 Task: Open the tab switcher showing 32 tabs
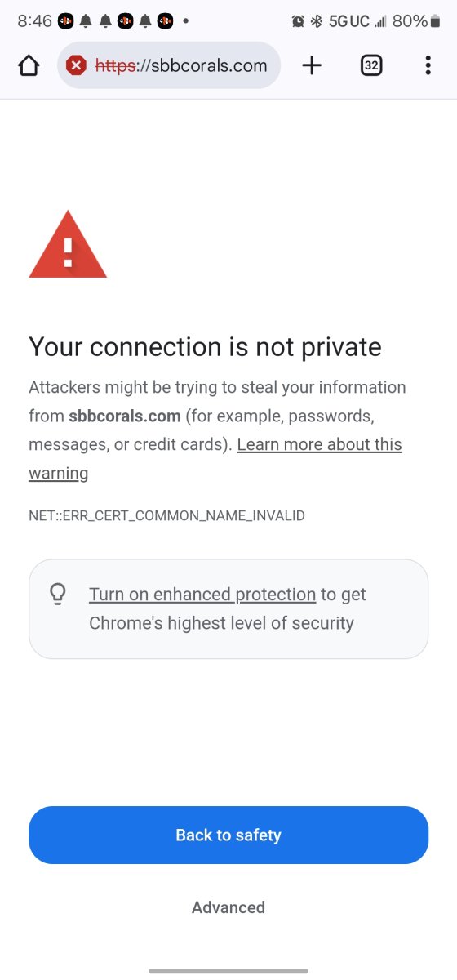(371, 65)
